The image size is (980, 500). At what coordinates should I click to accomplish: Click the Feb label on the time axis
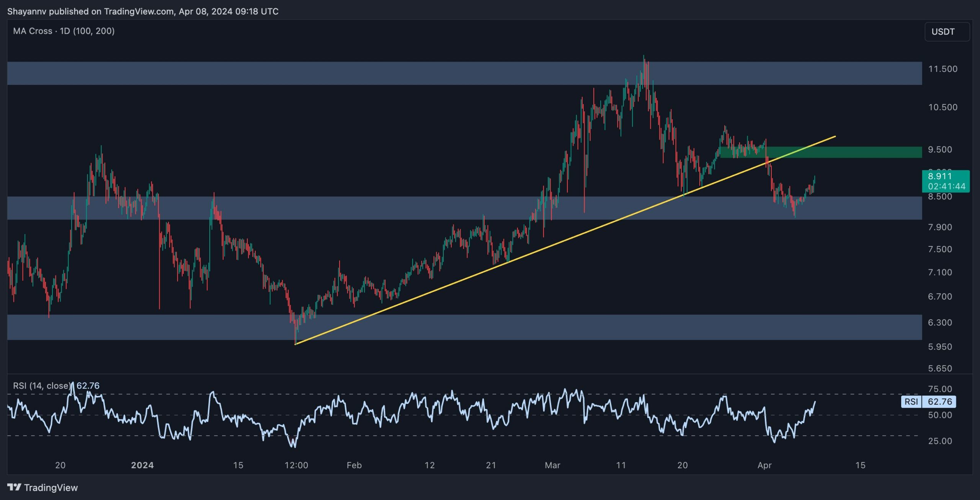coord(354,465)
